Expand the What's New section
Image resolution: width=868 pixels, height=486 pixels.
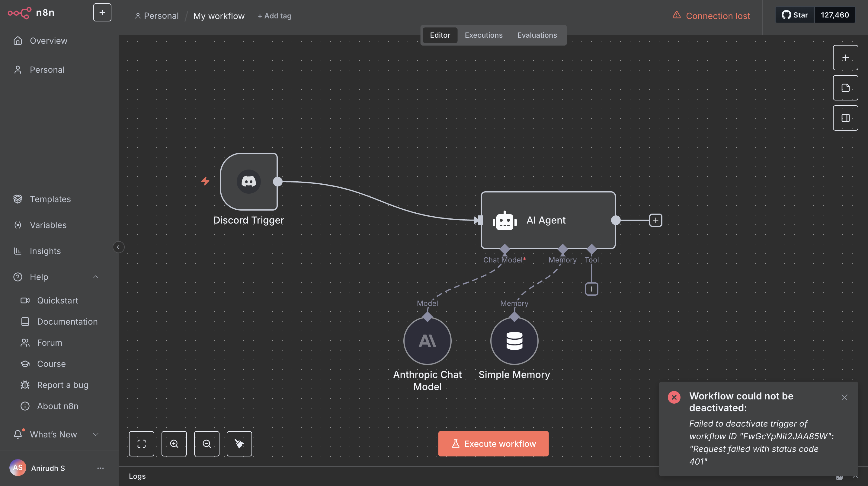96,434
